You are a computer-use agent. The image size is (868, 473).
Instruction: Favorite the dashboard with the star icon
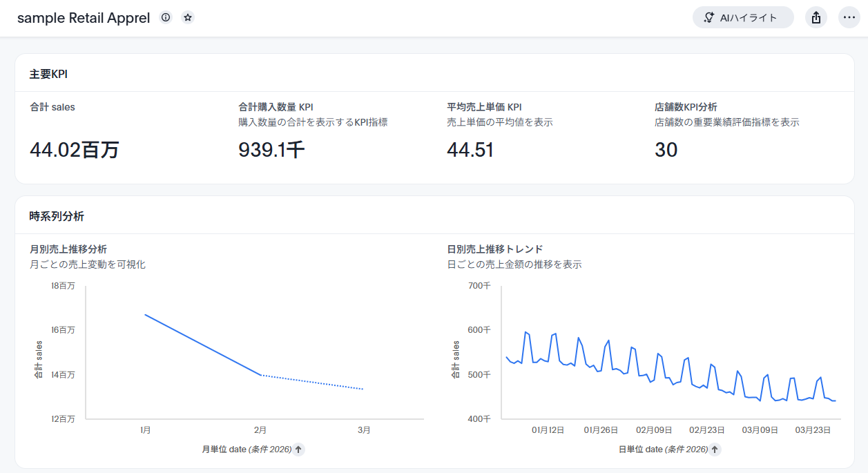click(188, 18)
